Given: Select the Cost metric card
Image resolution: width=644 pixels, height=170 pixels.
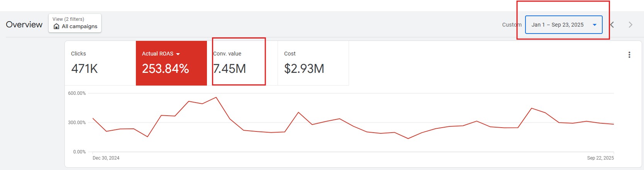Looking at the screenshot, I should (x=314, y=63).
